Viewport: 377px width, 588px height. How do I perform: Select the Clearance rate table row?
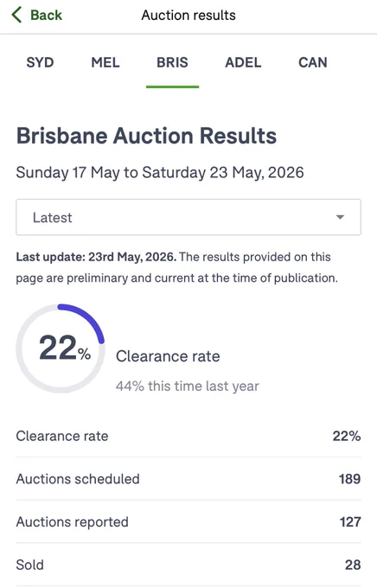coord(188,436)
